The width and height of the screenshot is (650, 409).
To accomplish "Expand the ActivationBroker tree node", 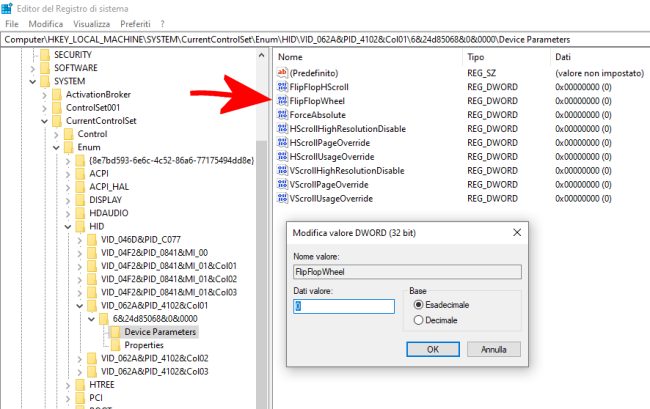I will [x=44, y=95].
